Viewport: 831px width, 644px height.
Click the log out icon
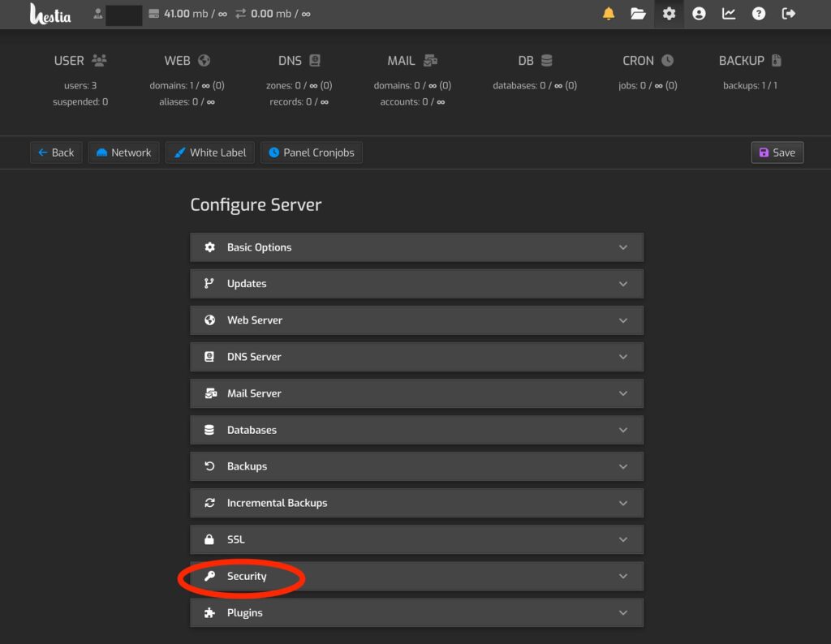tap(789, 14)
